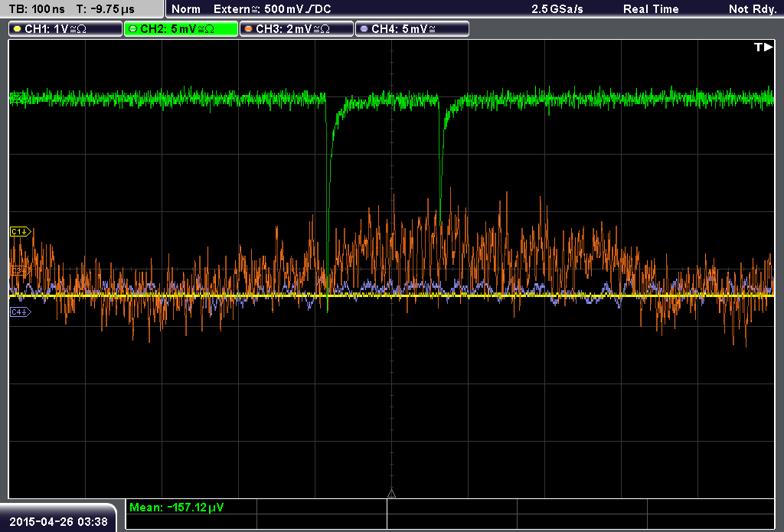Select the CH4: 5mV channel tab
This screenshot has height=532, width=784.
(x=412, y=29)
